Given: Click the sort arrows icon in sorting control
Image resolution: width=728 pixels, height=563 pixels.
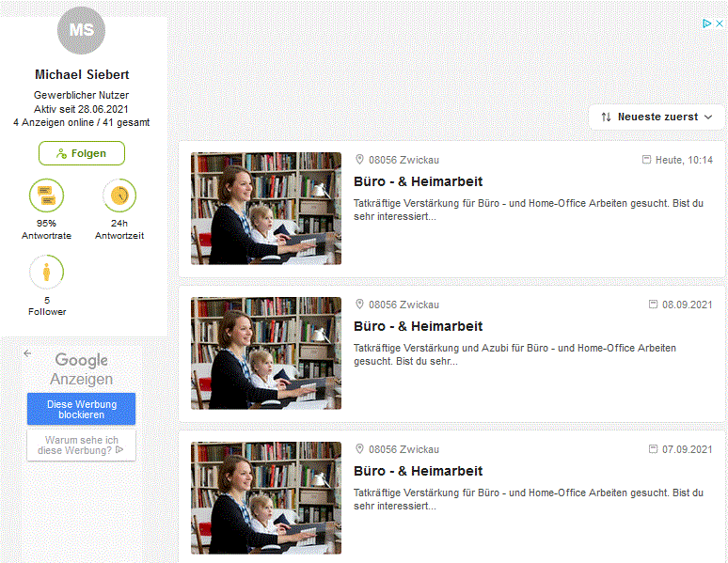Looking at the screenshot, I should (606, 117).
